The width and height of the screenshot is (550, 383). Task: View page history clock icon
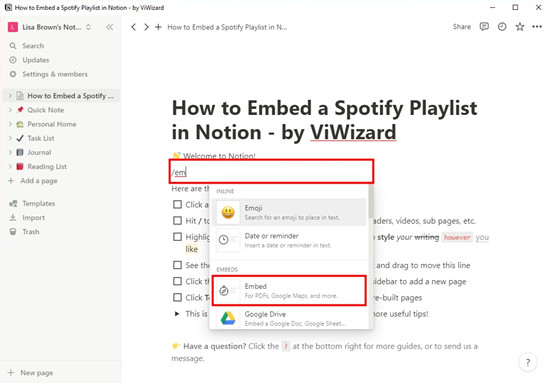(x=502, y=27)
